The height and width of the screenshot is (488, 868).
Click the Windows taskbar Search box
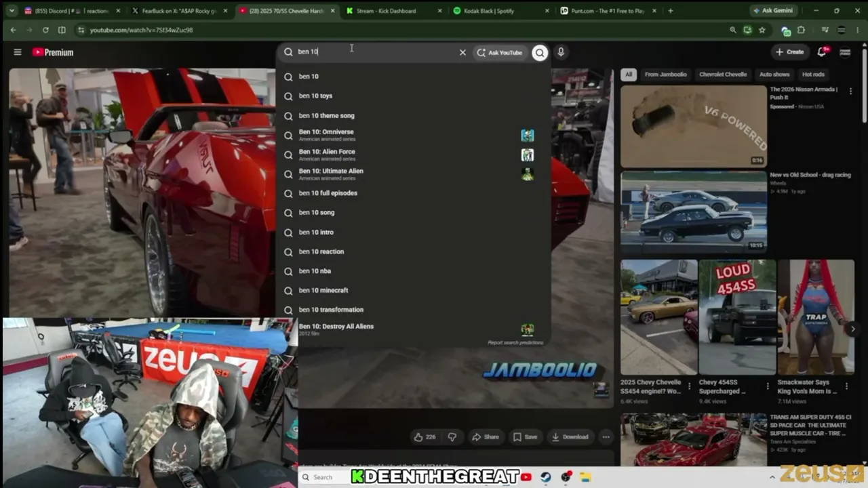coord(324,477)
